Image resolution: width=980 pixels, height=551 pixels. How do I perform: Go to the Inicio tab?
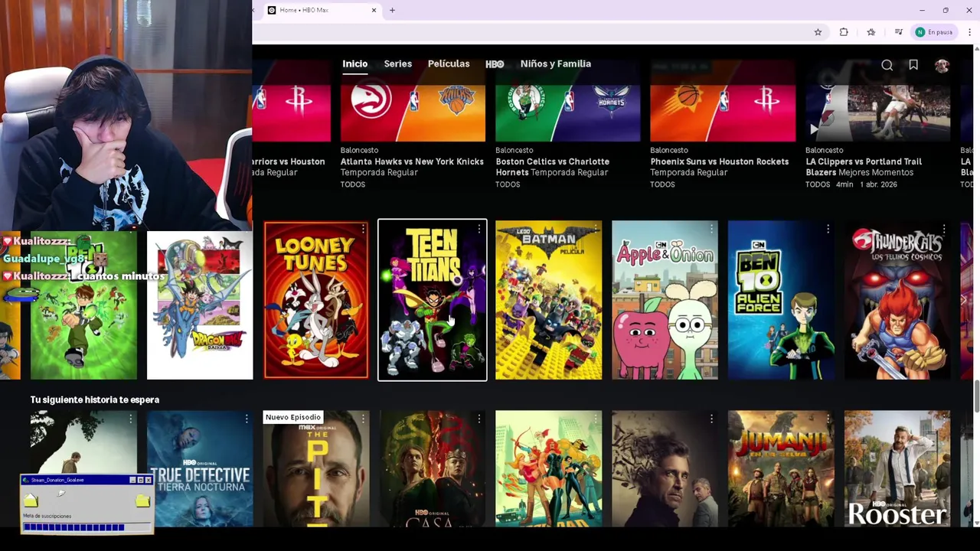coord(354,64)
